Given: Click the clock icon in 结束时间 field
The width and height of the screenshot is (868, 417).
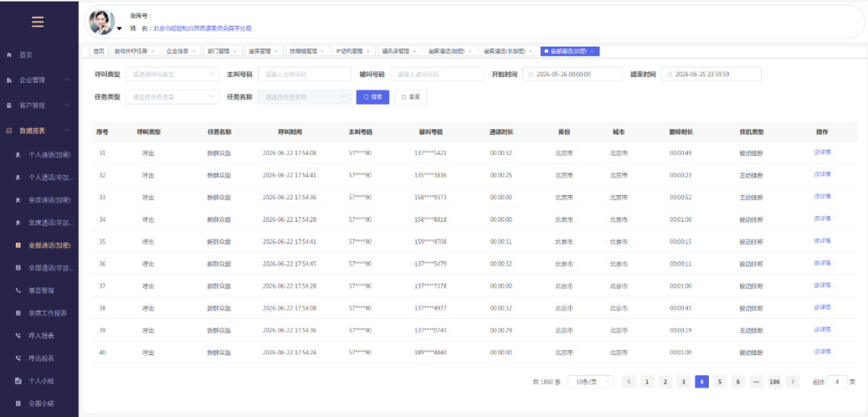Looking at the screenshot, I should click(x=669, y=74).
